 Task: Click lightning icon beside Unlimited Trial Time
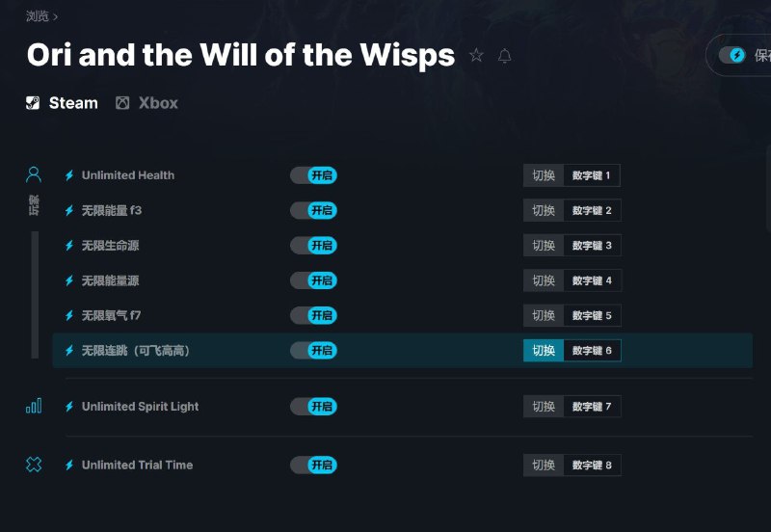(69, 465)
